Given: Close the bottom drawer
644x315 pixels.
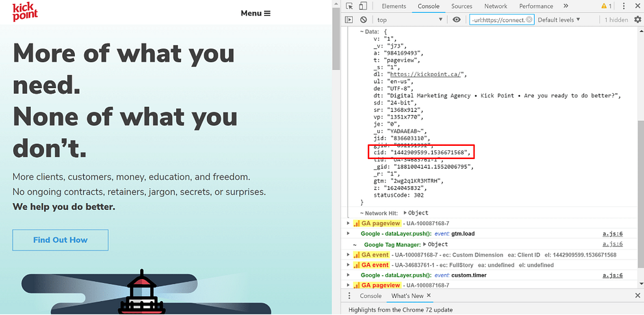Looking at the screenshot, I should 638,296.
